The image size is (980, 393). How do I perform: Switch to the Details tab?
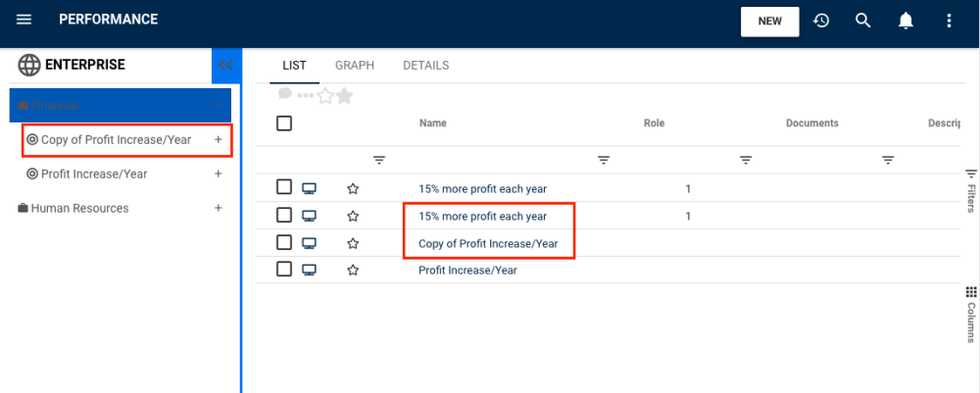[x=425, y=66]
